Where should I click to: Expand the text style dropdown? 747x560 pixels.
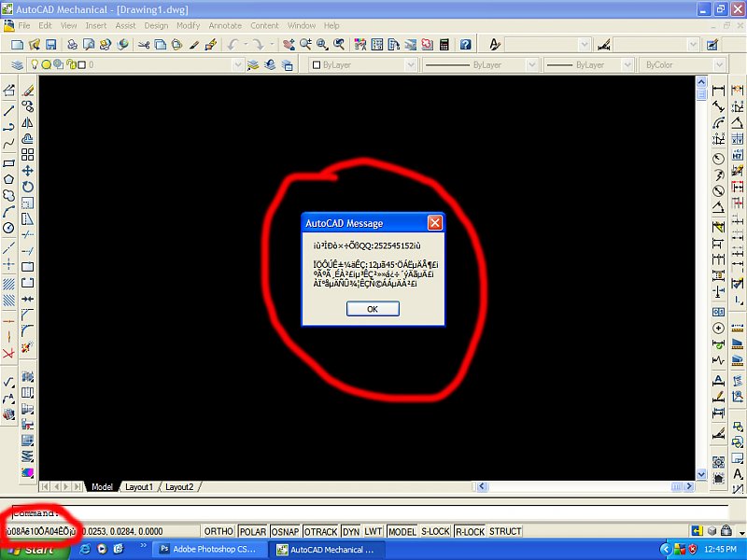[x=585, y=45]
